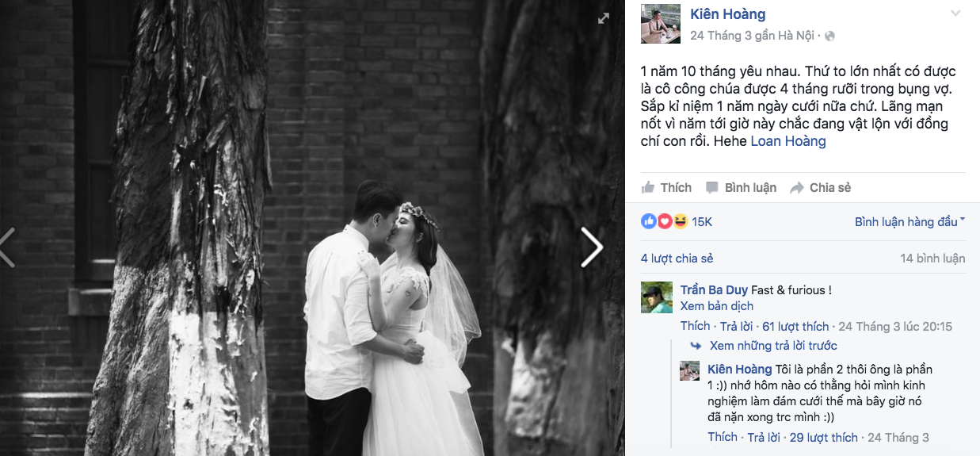This screenshot has width=980, height=456.
Task: Open the reactions list showing 15K
Action: [677, 221]
